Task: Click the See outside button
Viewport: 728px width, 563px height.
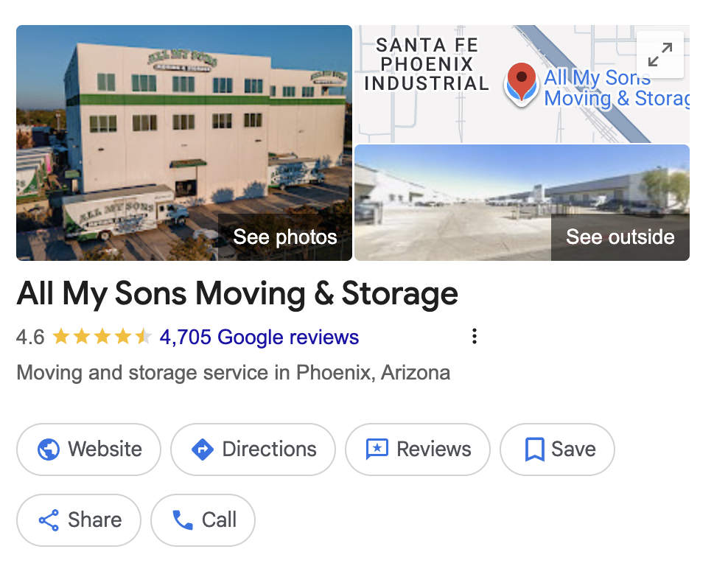Action: (x=620, y=237)
